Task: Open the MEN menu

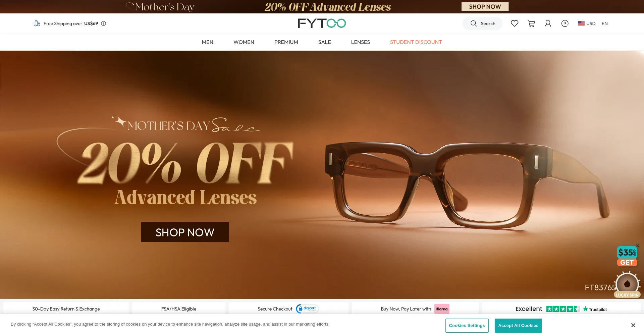Action: [208, 42]
